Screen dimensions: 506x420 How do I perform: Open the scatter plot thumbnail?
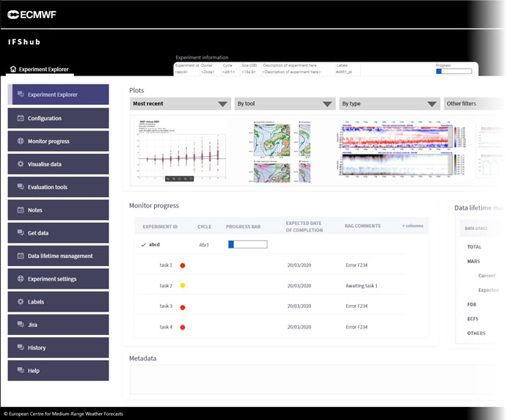(181, 150)
